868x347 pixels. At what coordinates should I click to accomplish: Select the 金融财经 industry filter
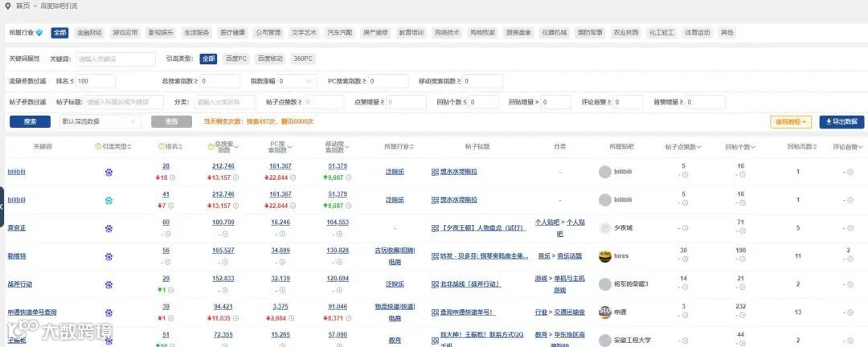pos(90,33)
